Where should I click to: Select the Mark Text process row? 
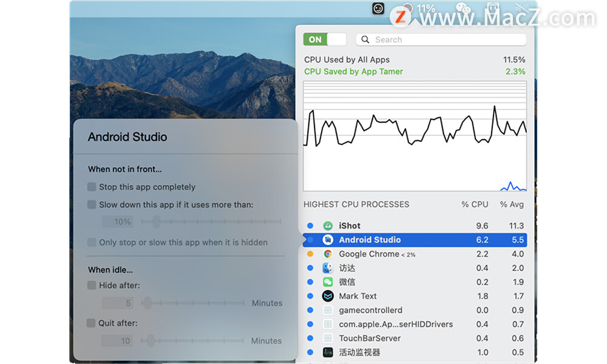(415, 296)
